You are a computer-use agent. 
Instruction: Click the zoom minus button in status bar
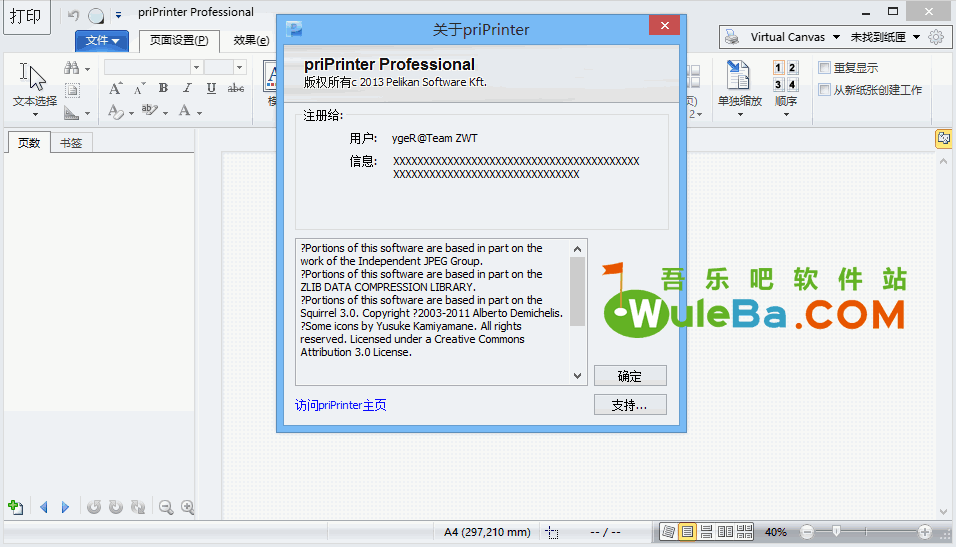tap(807, 532)
